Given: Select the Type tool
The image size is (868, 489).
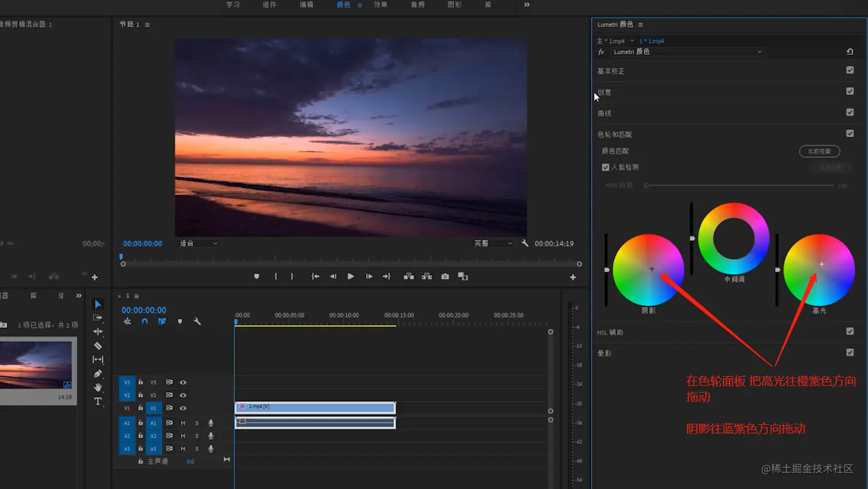Looking at the screenshot, I should 98,401.
